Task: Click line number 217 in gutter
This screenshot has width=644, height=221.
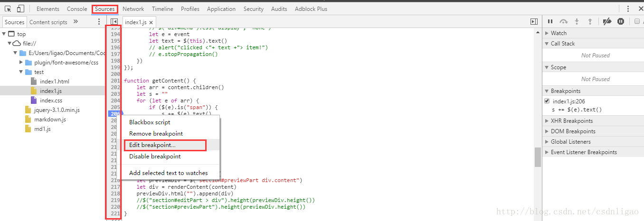Action: click(x=115, y=187)
